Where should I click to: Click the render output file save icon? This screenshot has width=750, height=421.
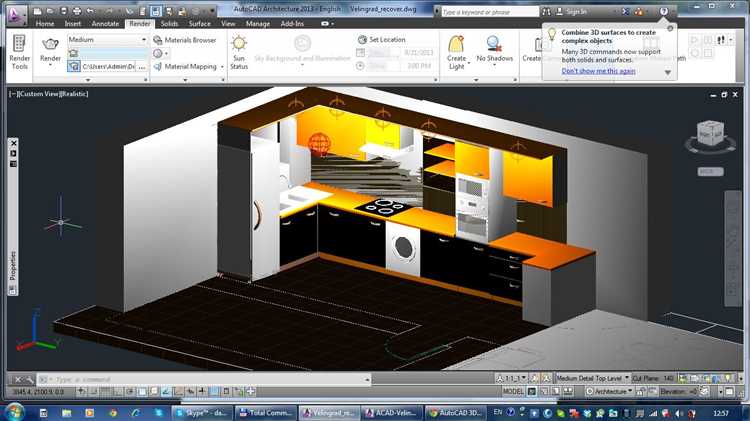coord(74,66)
